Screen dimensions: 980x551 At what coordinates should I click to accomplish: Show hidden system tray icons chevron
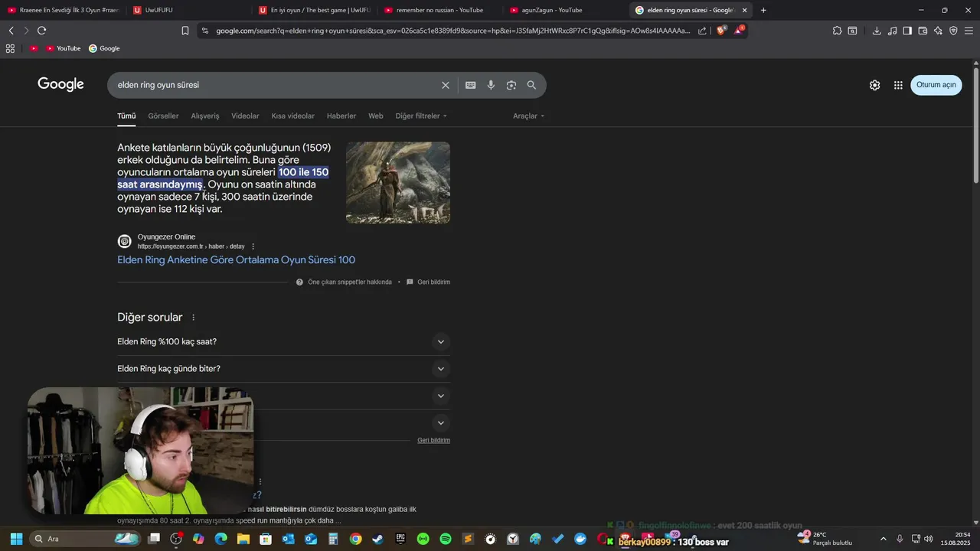tap(883, 539)
